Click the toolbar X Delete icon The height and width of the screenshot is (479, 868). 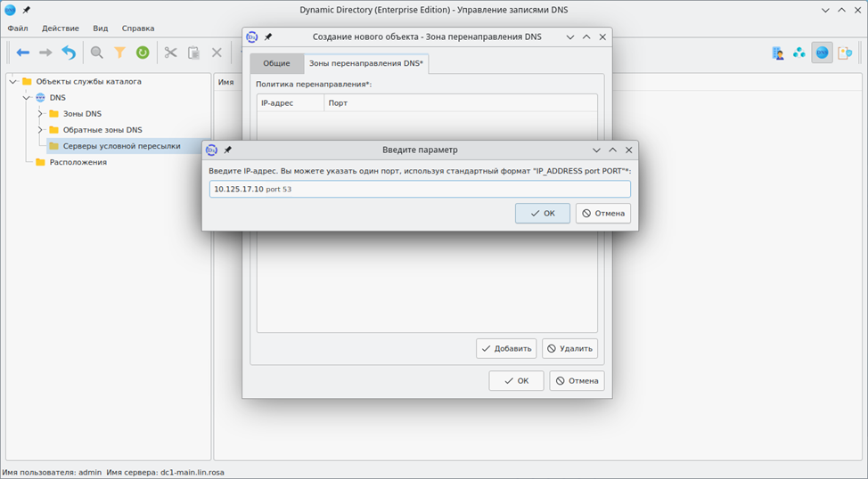point(217,53)
